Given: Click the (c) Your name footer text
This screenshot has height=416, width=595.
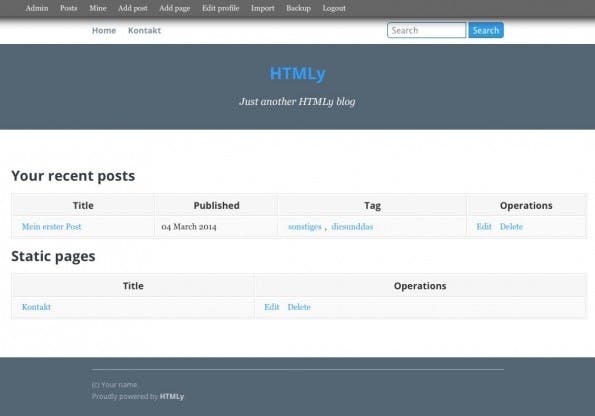Looking at the screenshot, I should point(114,384).
